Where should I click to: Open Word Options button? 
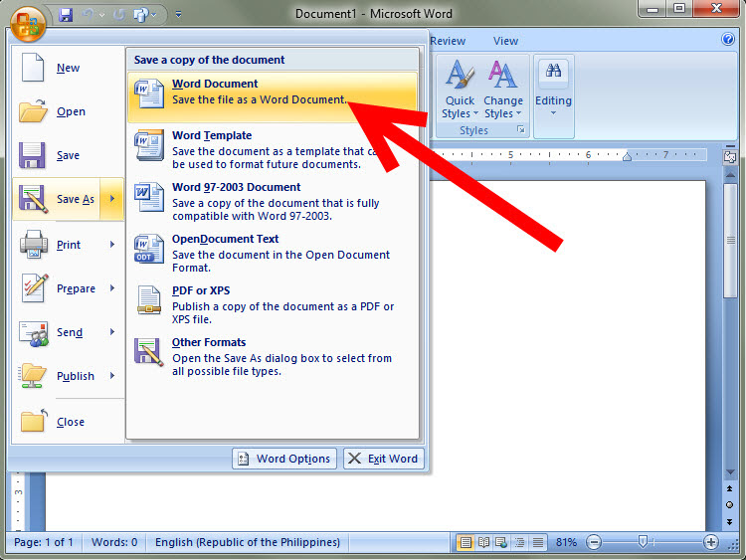284,459
